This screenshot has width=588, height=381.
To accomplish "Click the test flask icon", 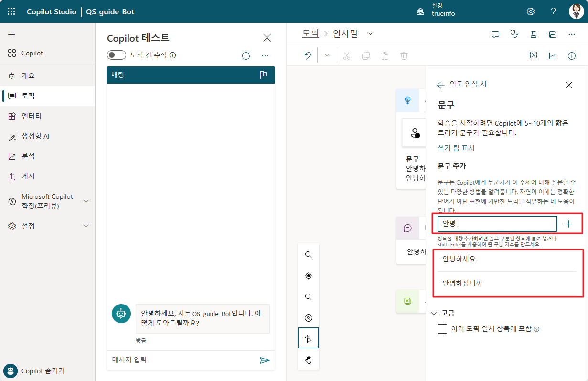I will point(534,34).
